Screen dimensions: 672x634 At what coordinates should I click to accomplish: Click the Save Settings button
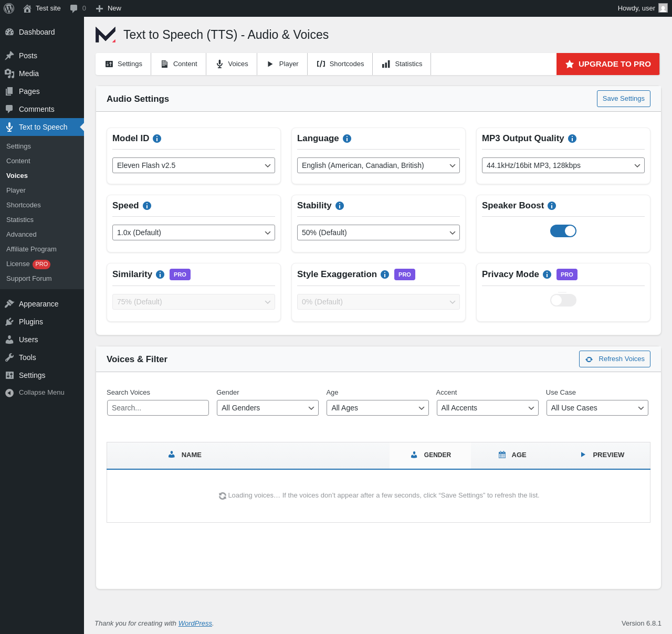tap(624, 99)
